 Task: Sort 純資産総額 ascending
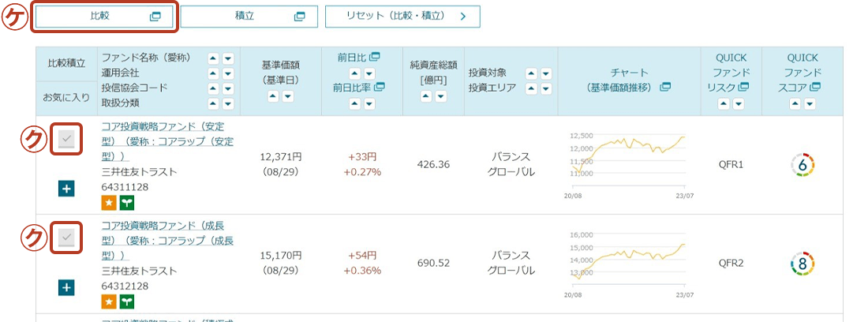426,97
